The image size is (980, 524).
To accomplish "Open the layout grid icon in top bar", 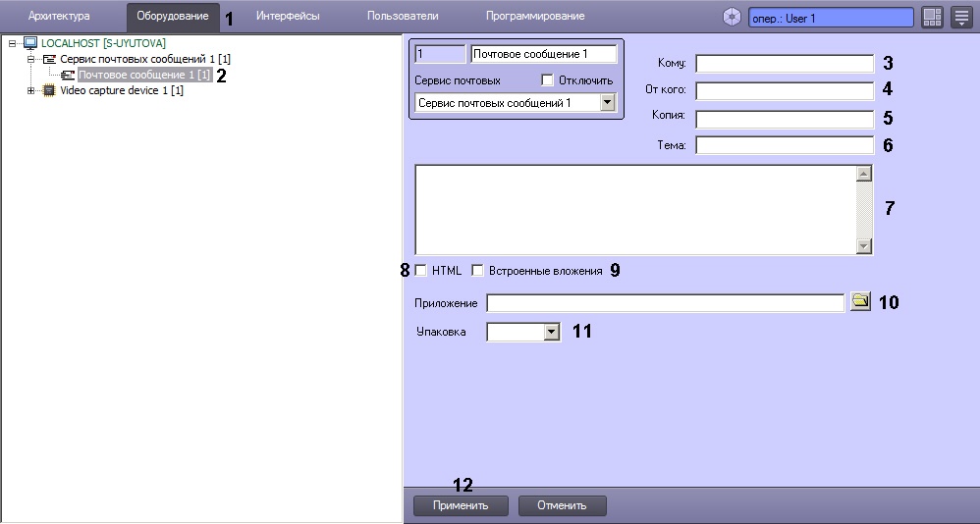I will (x=932, y=17).
